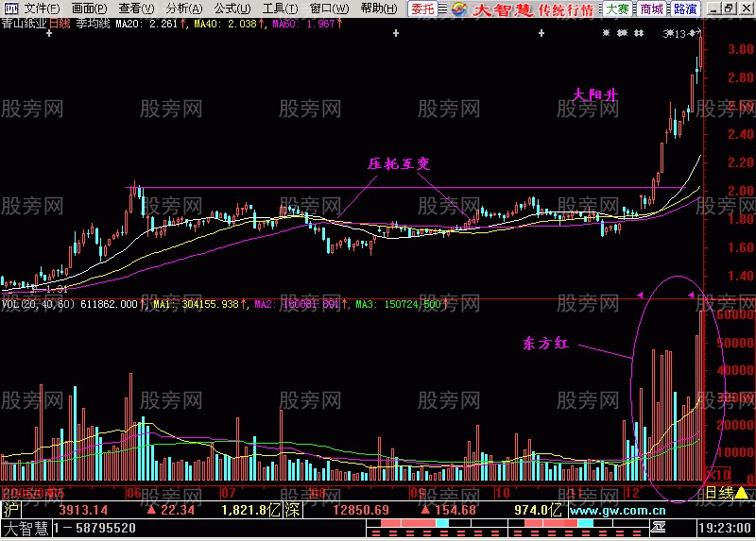
Task: Click the VOL(20,40,60) indicator label
Action: pyautogui.click(x=38, y=304)
